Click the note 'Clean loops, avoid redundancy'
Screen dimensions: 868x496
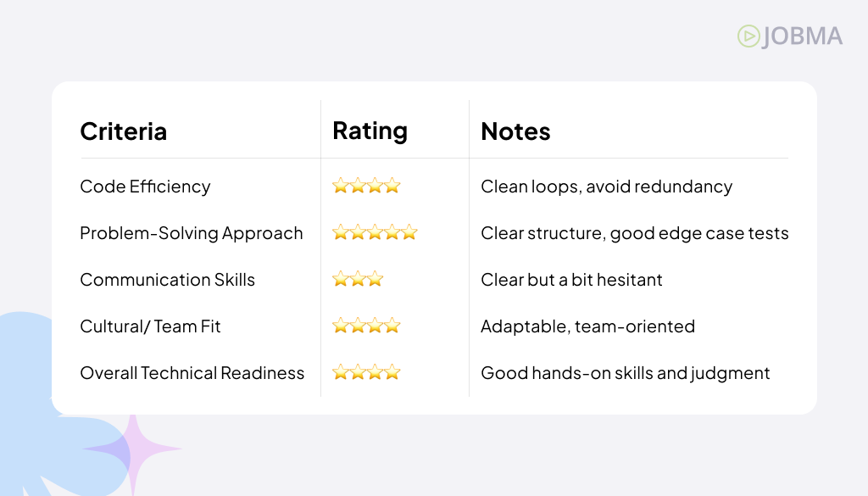click(x=606, y=187)
